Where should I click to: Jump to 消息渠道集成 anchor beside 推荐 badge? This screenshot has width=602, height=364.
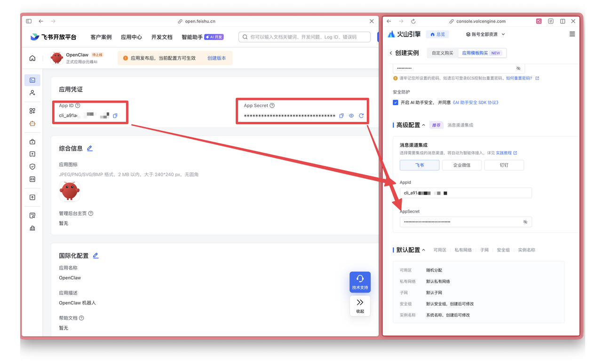(x=460, y=125)
